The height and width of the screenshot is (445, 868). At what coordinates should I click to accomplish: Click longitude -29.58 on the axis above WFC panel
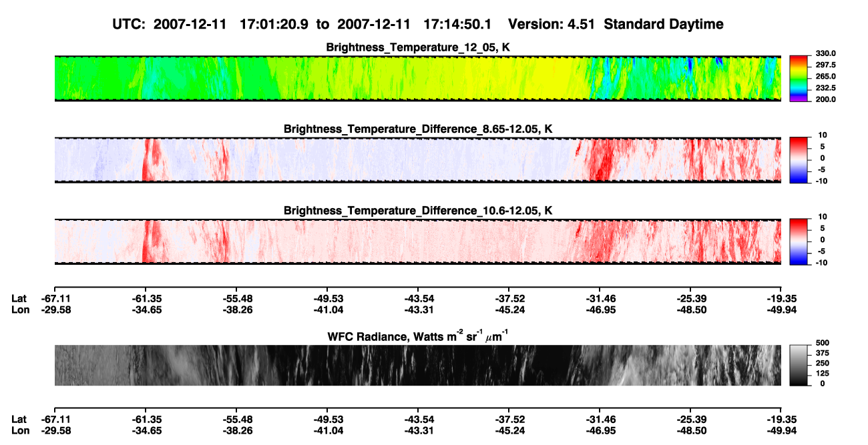coord(55,309)
